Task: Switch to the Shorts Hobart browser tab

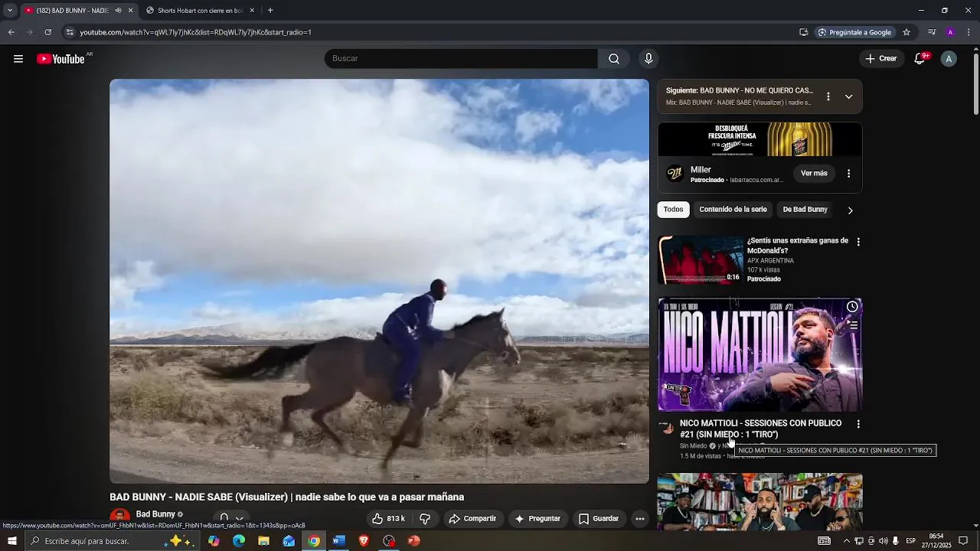Action: tap(201, 11)
